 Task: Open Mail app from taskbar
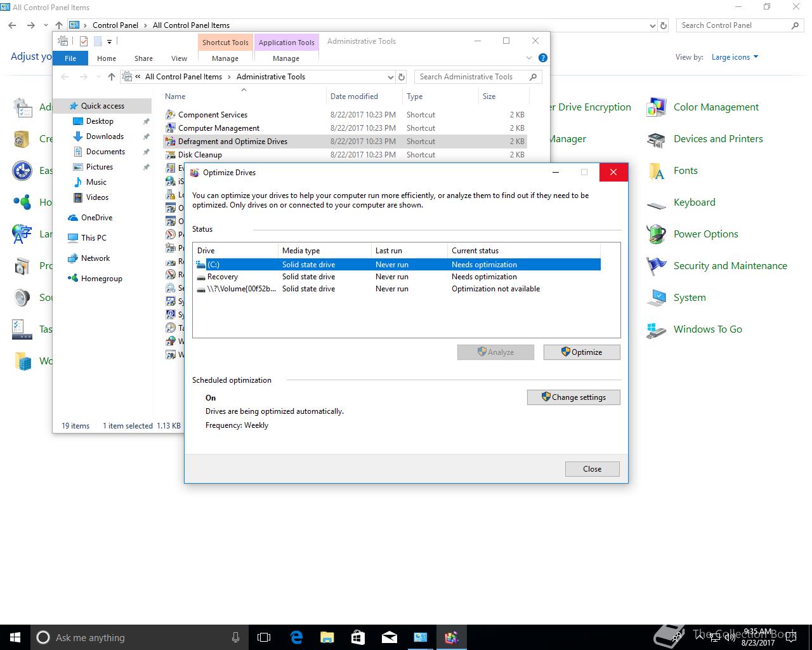pyautogui.click(x=389, y=637)
